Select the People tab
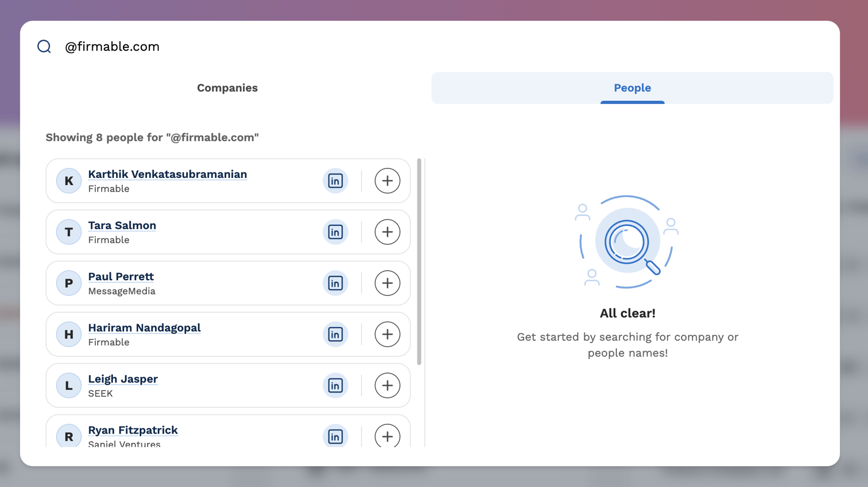 coord(632,88)
